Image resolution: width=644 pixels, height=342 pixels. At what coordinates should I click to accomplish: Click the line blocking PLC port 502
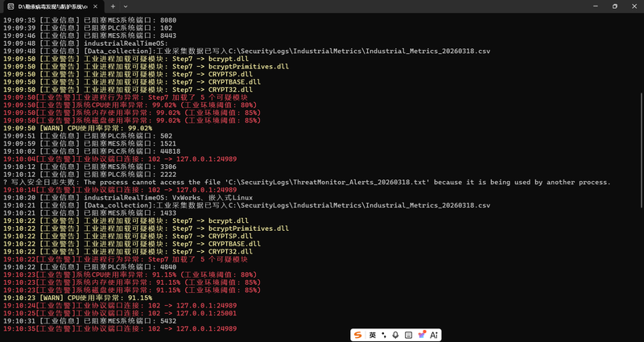pyautogui.click(x=88, y=136)
